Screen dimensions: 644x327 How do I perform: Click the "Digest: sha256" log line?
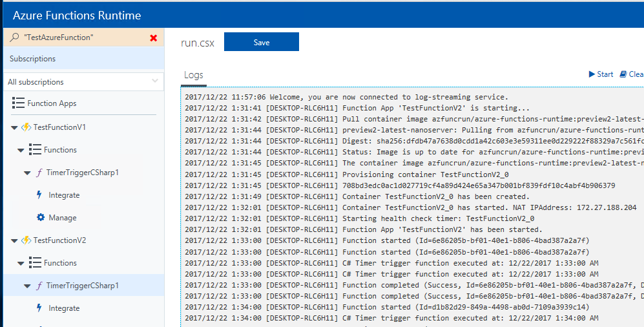(414, 141)
